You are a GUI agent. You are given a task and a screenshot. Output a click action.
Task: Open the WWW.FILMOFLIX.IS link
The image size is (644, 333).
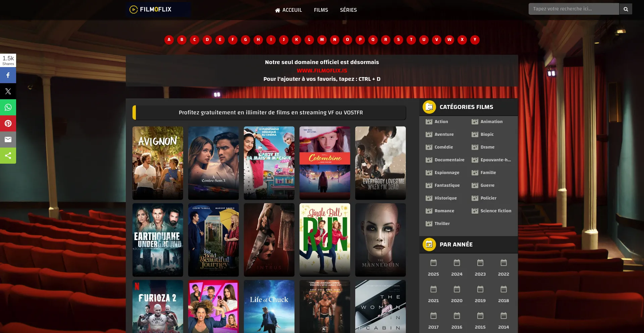(322, 71)
